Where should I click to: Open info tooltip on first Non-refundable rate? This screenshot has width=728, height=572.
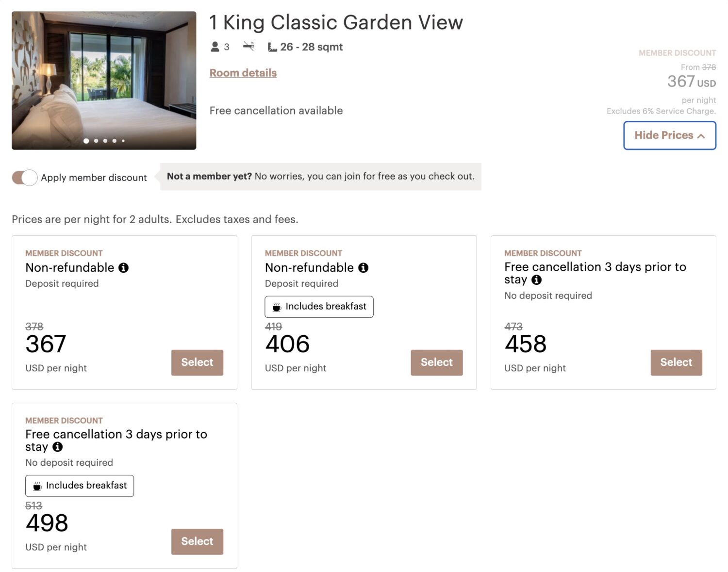tap(124, 267)
